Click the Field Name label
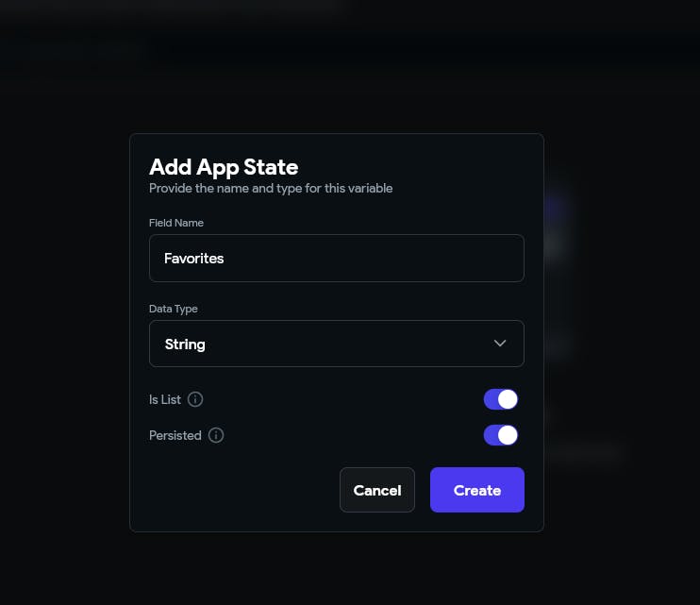This screenshot has width=700, height=605. click(176, 223)
